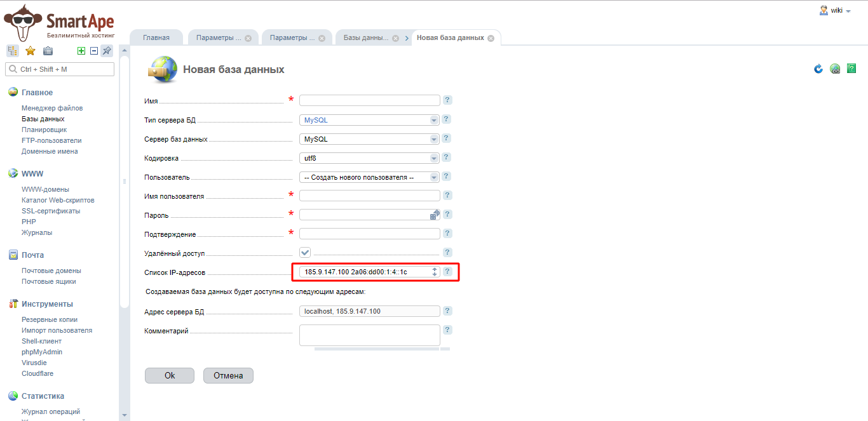This screenshot has width=868, height=421.
Task: Close the Новая база данных tab
Action: coord(491,37)
